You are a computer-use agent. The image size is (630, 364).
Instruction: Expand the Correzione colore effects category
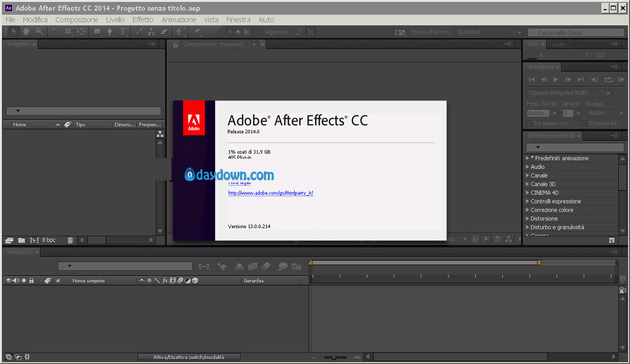click(x=528, y=210)
